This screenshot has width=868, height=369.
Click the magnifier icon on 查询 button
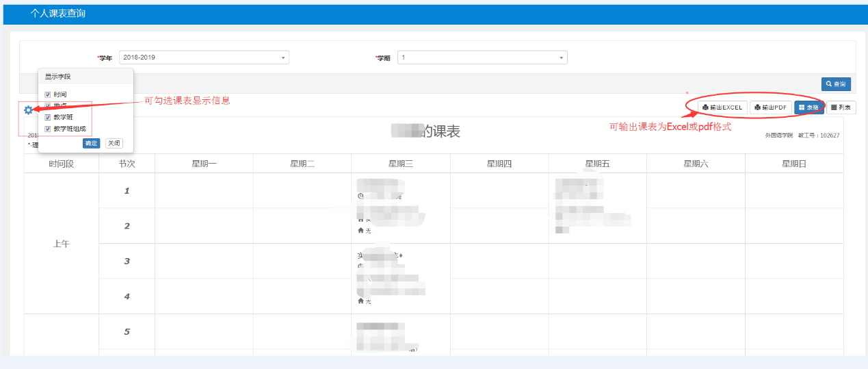tap(829, 84)
